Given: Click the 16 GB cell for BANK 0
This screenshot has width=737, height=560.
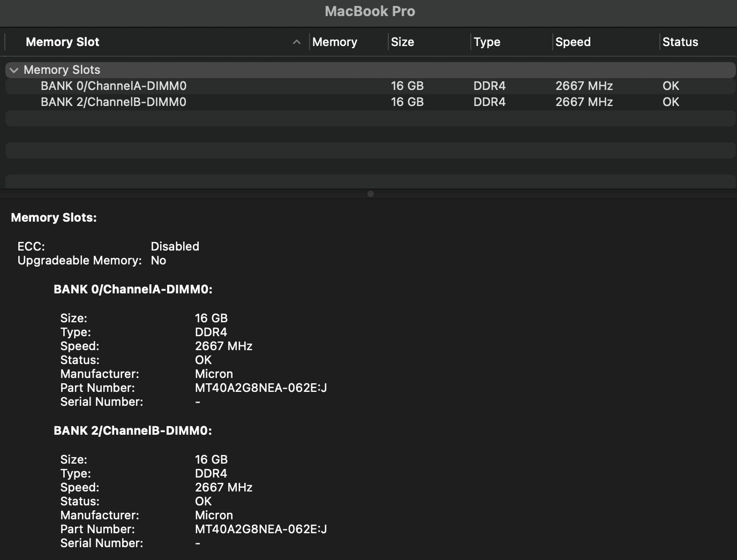Looking at the screenshot, I should (x=407, y=86).
